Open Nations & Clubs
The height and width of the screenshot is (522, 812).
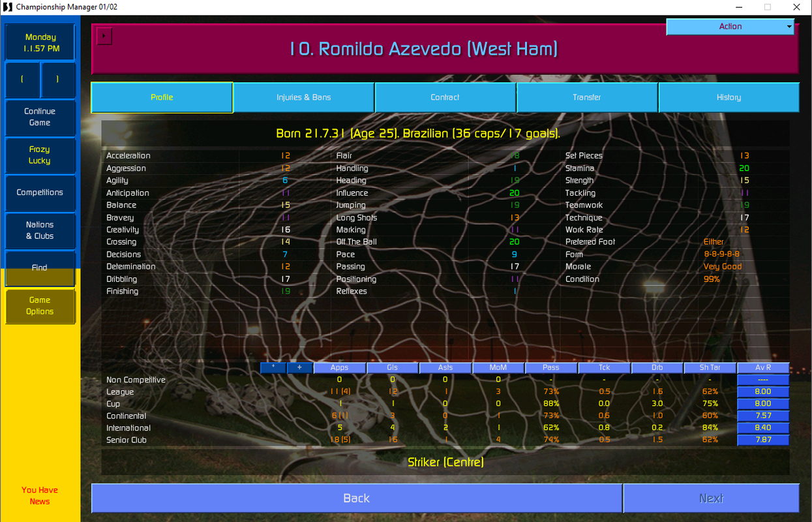point(40,230)
